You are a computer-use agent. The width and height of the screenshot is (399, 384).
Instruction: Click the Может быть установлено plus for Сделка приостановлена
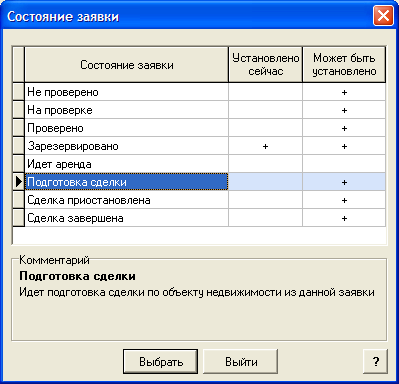click(344, 200)
